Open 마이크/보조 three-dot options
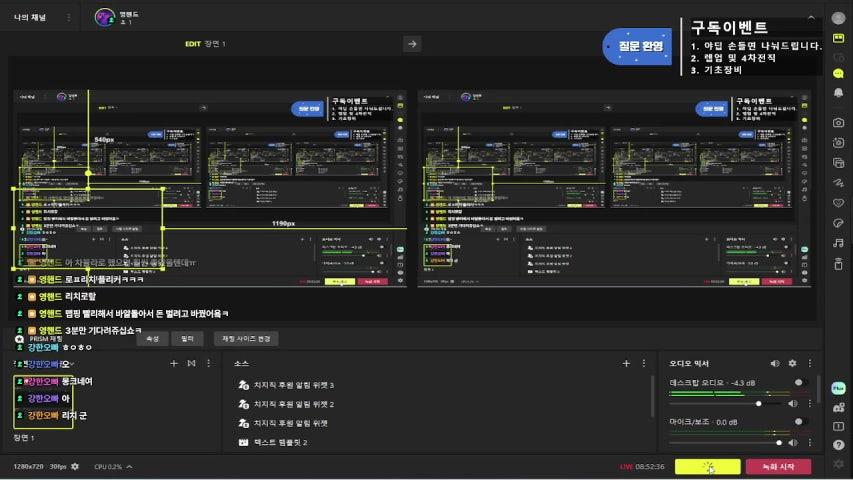 [x=810, y=442]
